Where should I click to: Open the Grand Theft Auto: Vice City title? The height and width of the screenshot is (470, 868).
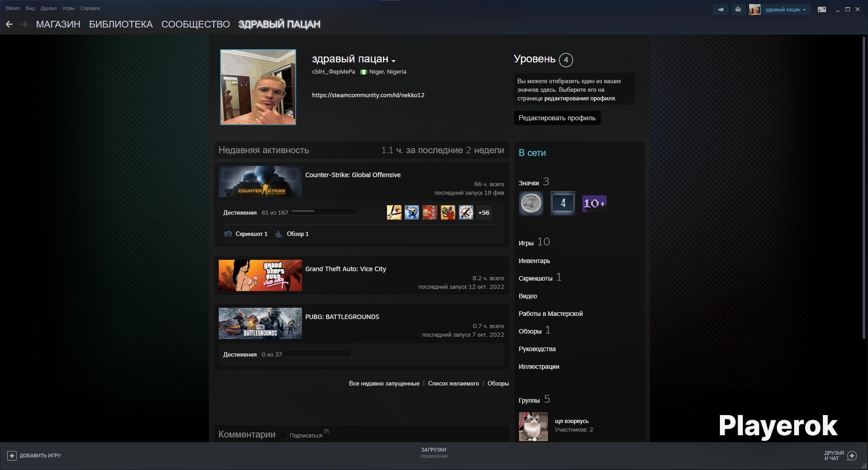pos(346,269)
